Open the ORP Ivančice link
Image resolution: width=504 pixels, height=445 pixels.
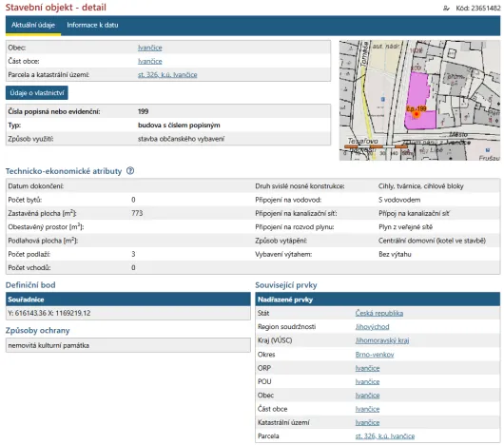coord(367,368)
